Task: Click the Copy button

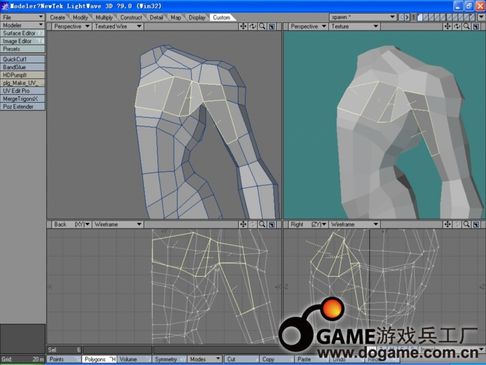Action: 277,359
